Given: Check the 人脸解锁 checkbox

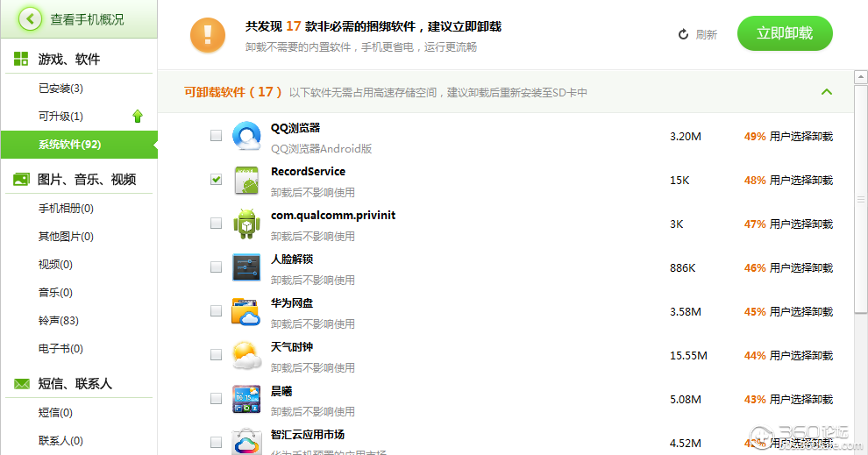Looking at the screenshot, I should (x=216, y=267).
